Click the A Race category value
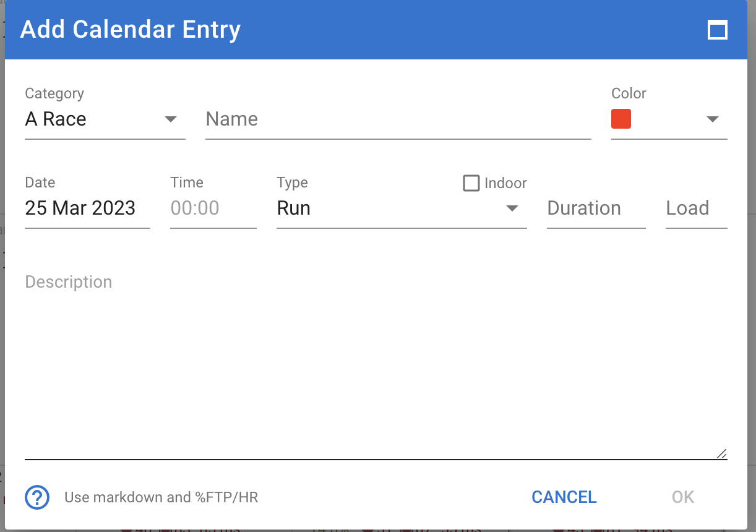756x532 pixels. pyautogui.click(x=56, y=119)
